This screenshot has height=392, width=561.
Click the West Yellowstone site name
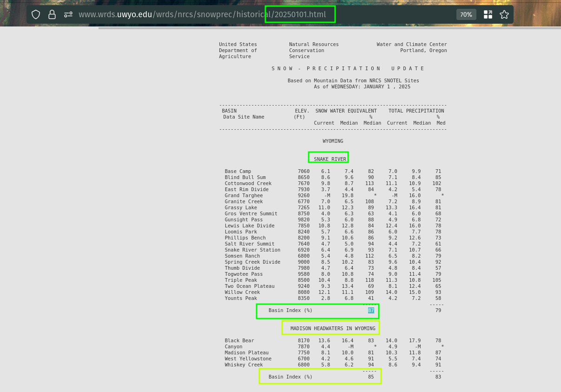pos(248,359)
